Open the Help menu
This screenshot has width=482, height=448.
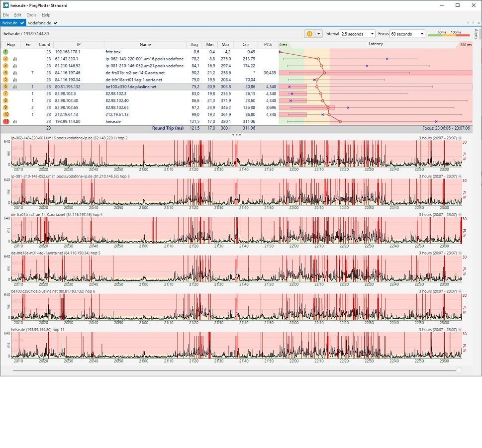46,15
